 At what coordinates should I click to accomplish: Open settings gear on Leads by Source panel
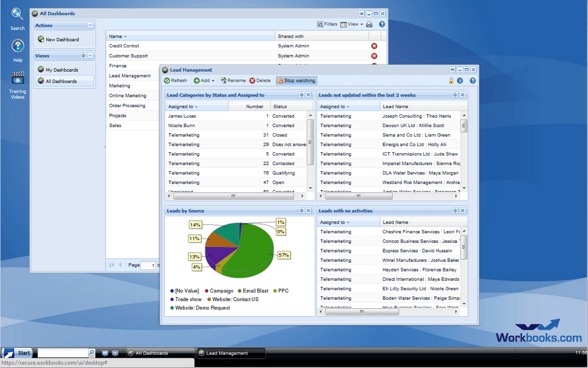(x=301, y=210)
